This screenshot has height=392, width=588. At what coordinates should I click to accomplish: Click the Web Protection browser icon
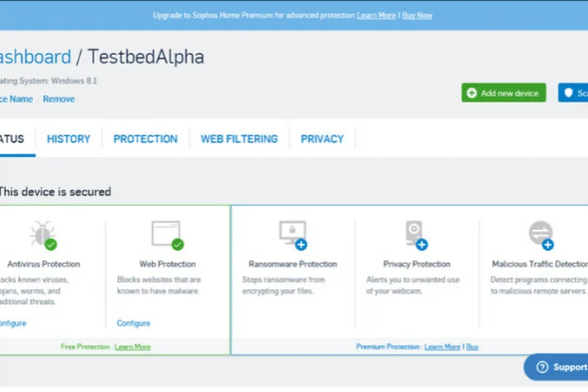pos(165,234)
